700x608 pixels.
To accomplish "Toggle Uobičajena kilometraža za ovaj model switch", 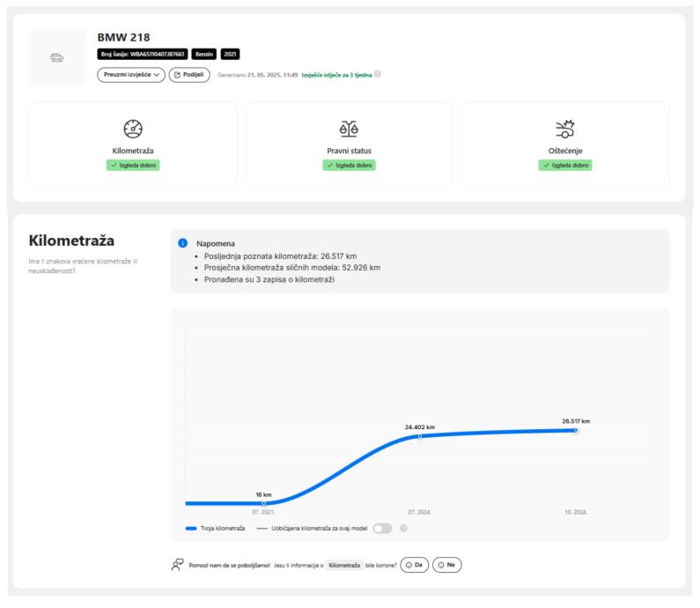I will pyautogui.click(x=382, y=529).
